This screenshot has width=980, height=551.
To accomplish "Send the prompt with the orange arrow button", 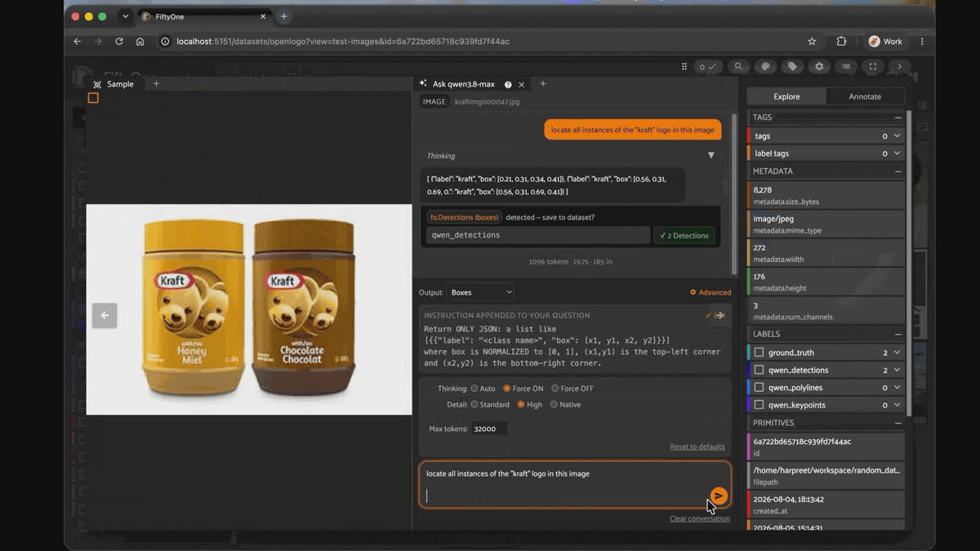I will pyautogui.click(x=718, y=495).
